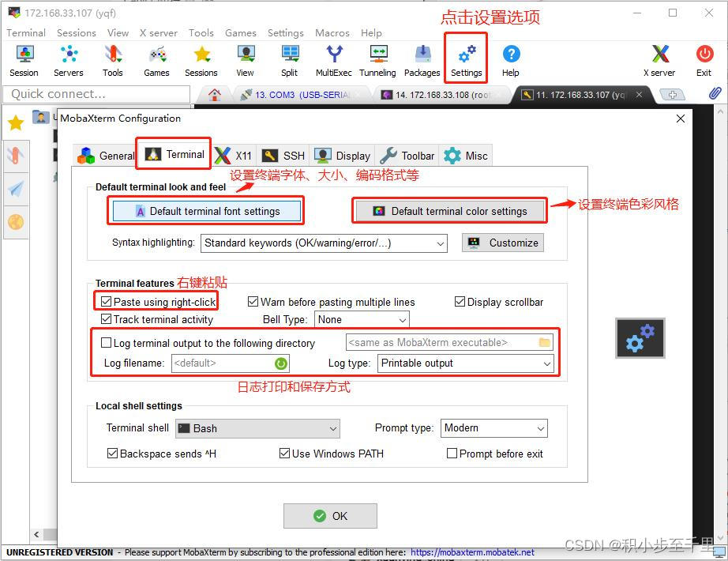Screen dimensions: 728x561
Task: Open the Packages toolbar icon
Action: tap(422, 61)
